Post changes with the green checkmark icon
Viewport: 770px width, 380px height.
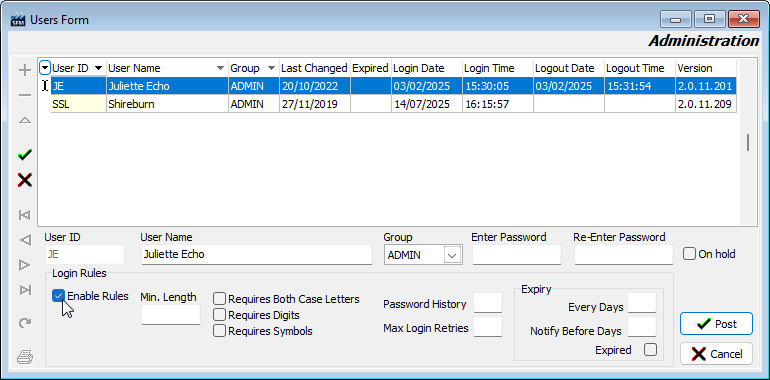25,155
